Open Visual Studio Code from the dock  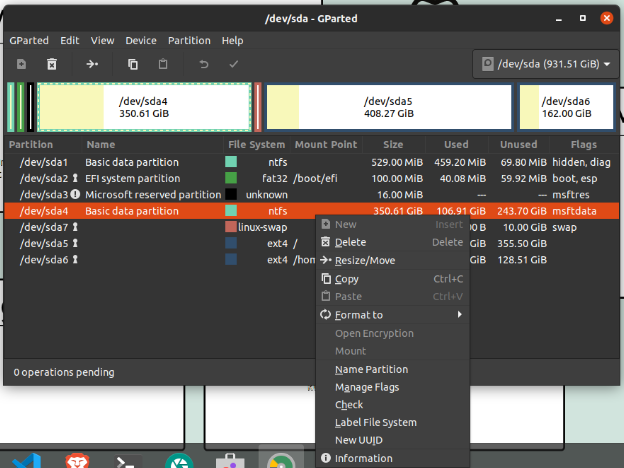pyautogui.click(x=27, y=461)
